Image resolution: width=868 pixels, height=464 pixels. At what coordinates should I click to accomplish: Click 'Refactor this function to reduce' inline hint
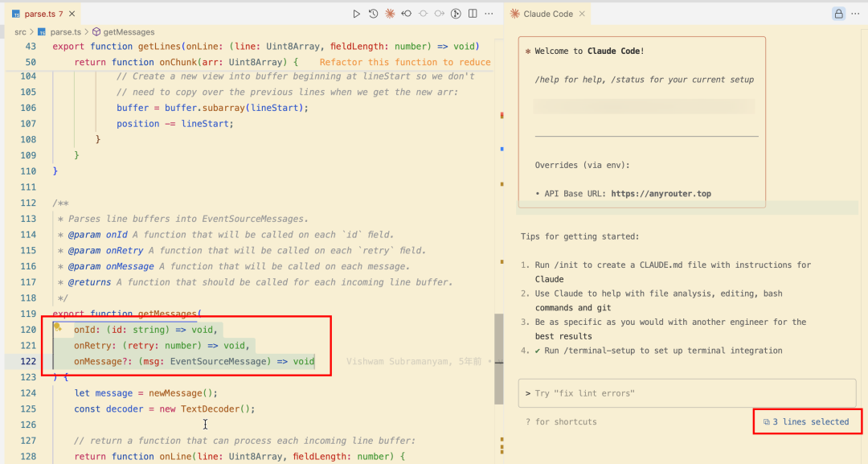pyautogui.click(x=404, y=62)
